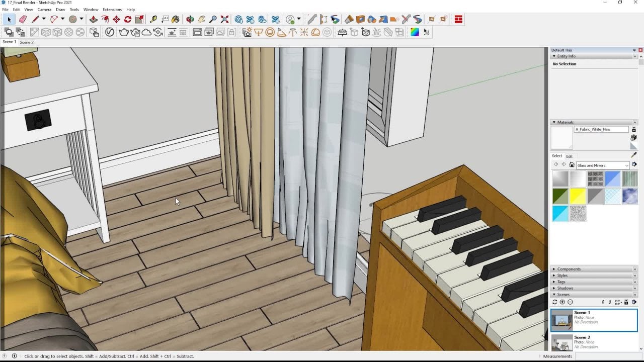The width and height of the screenshot is (644, 362).
Task: Expand the Shadows panel
Action: pyautogui.click(x=565, y=288)
